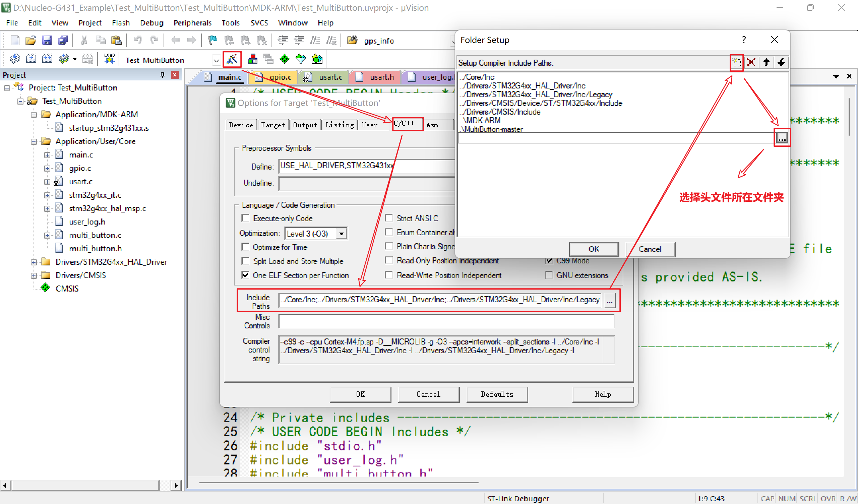Open Options for Target wand icon

pyautogui.click(x=232, y=60)
